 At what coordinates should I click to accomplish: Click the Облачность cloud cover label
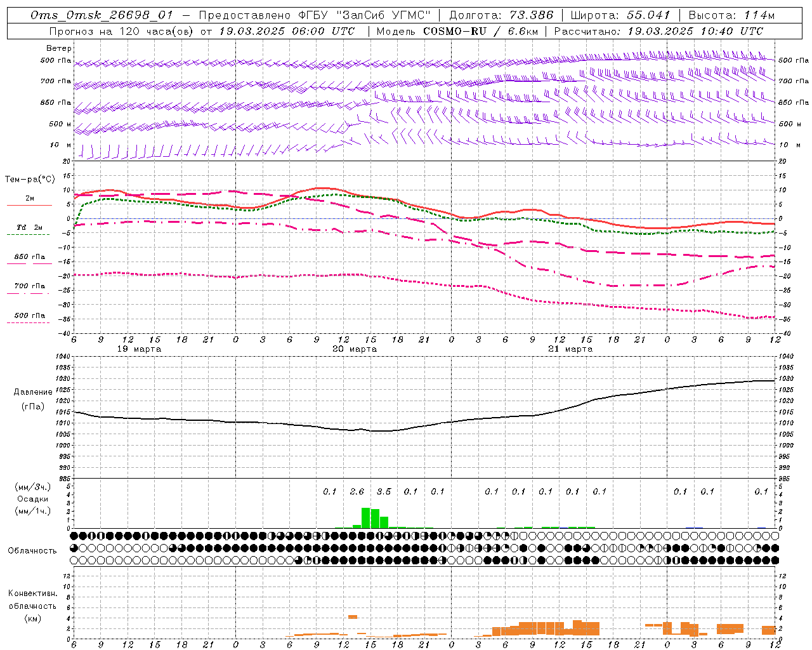tap(32, 550)
